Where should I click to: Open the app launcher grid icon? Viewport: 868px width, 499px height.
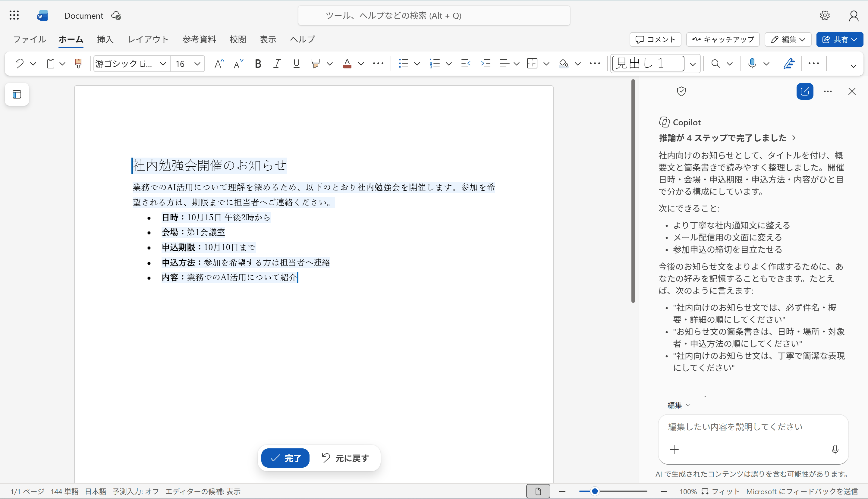(x=14, y=15)
